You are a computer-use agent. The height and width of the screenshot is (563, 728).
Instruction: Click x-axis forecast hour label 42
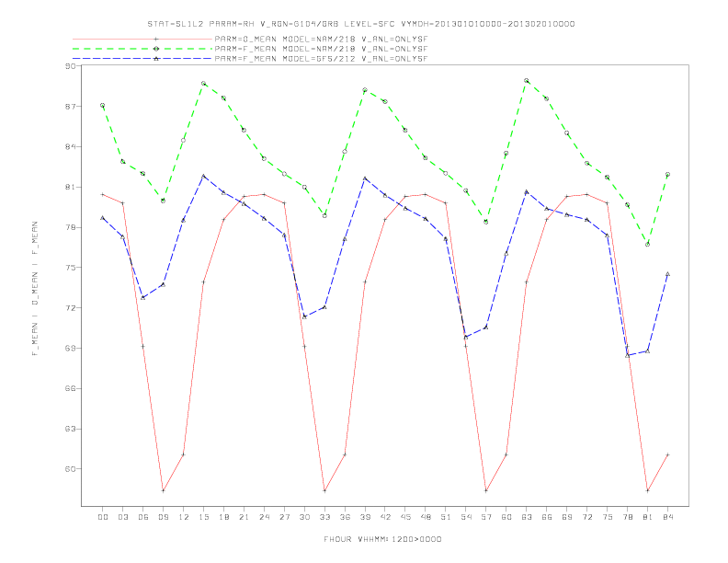[x=385, y=517]
